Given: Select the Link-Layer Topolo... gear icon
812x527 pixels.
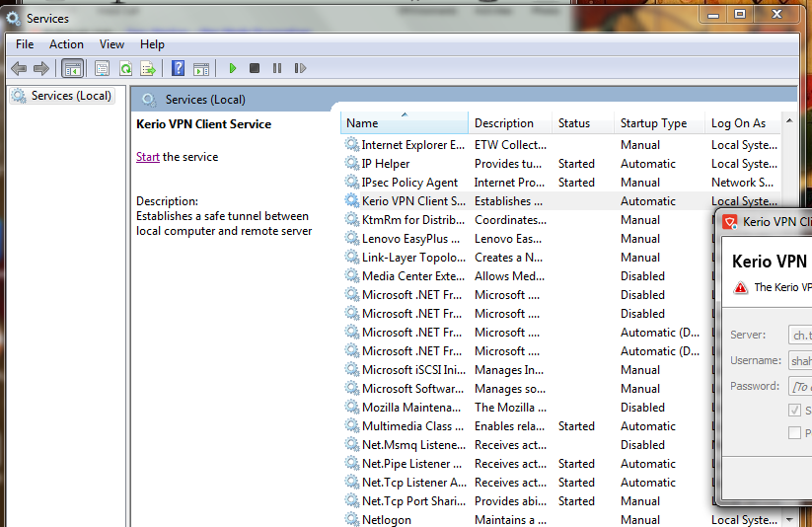Looking at the screenshot, I should coord(352,257).
